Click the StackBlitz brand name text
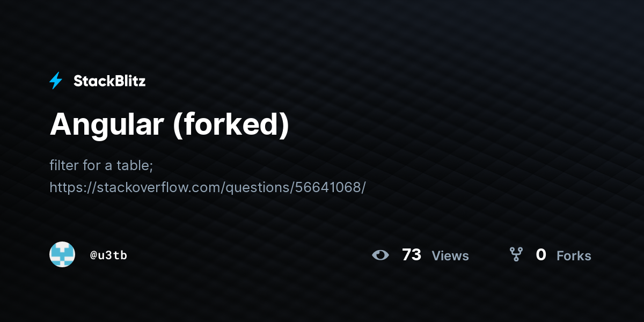Image resolution: width=644 pixels, height=322 pixels. [109, 81]
